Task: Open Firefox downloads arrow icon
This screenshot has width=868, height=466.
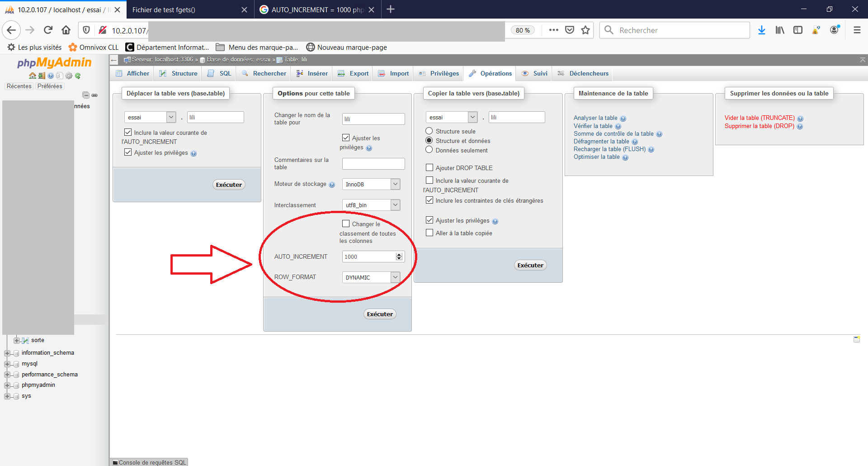Action: 761,30
